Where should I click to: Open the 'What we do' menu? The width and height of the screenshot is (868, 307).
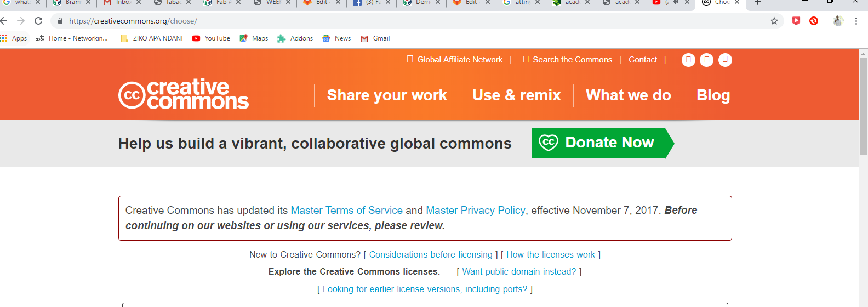[629, 95]
